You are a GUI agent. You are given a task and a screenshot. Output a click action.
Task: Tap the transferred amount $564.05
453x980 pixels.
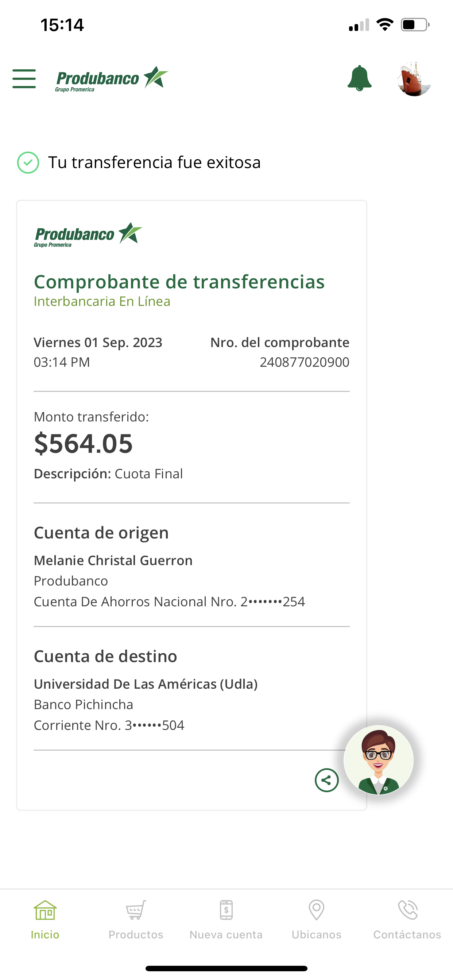tap(84, 444)
